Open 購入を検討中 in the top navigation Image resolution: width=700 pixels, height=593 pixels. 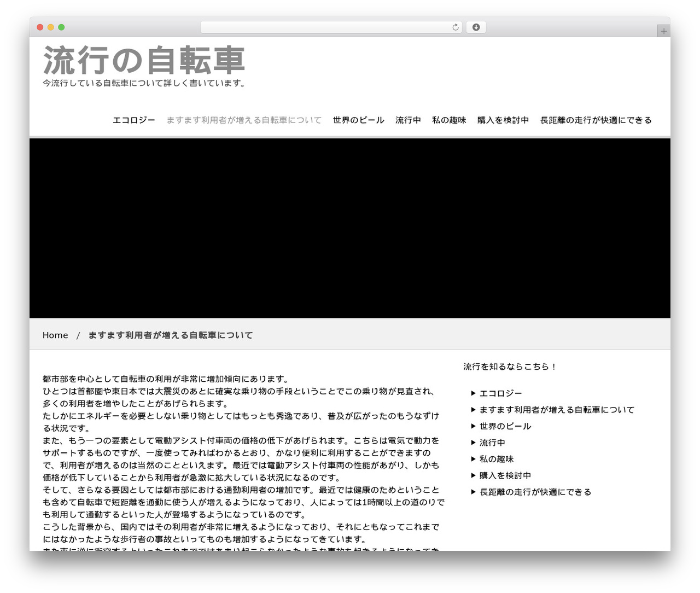tap(503, 120)
